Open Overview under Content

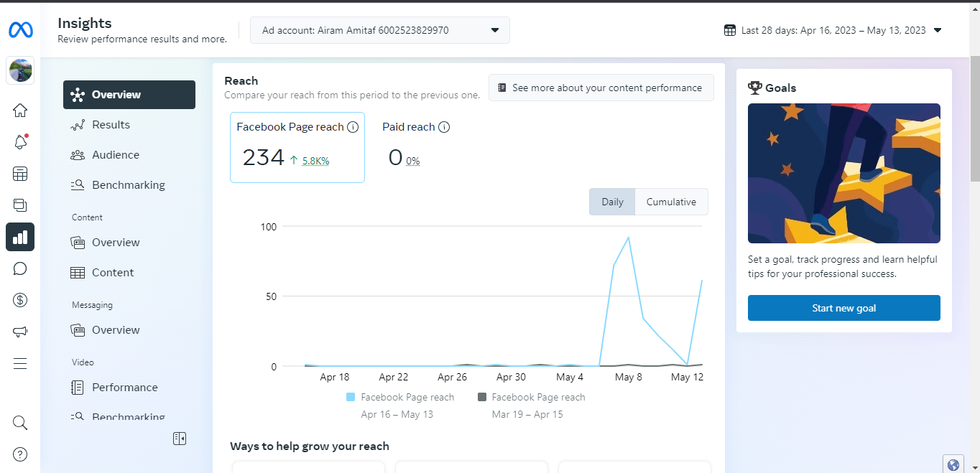[129, 243]
